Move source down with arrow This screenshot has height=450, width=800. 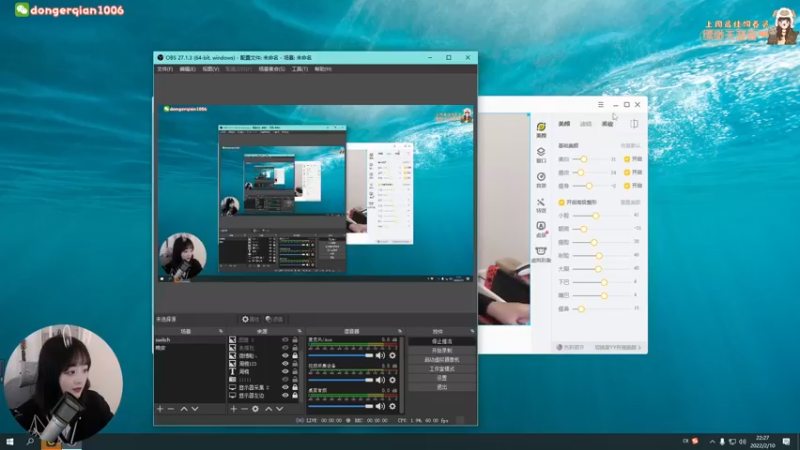[x=280, y=409]
